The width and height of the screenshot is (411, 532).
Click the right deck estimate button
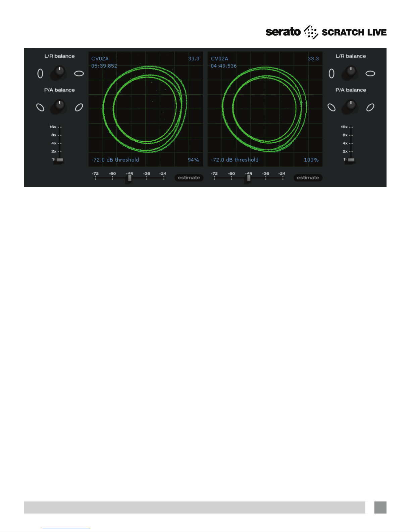pyautogui.click(x=308, y=178)
